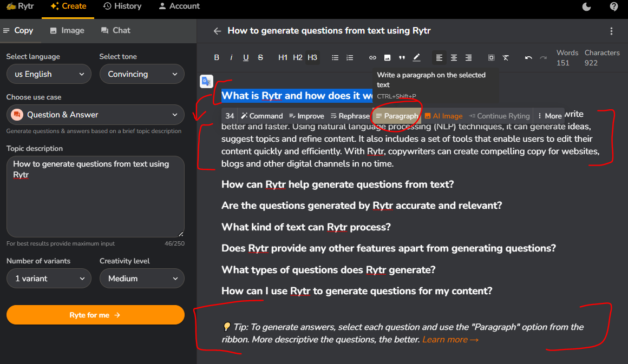Click the Ryte for me button

click(x=95, y=315)
